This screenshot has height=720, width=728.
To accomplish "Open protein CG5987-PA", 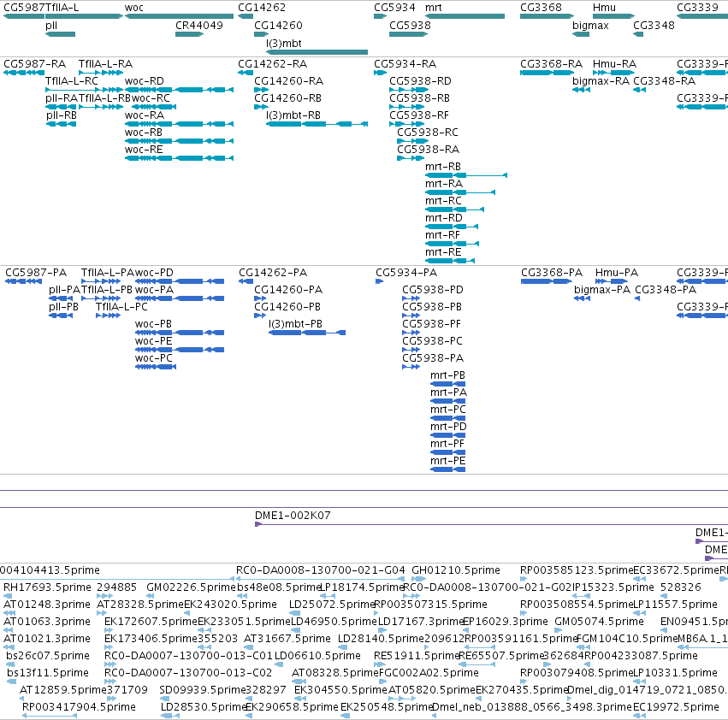I will pyautogui.click(x=24, y=281).
